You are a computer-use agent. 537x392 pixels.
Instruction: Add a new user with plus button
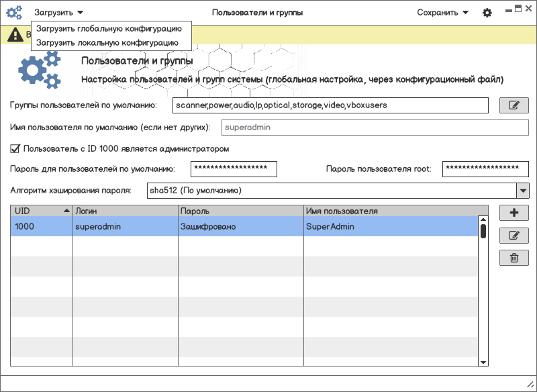514,213
